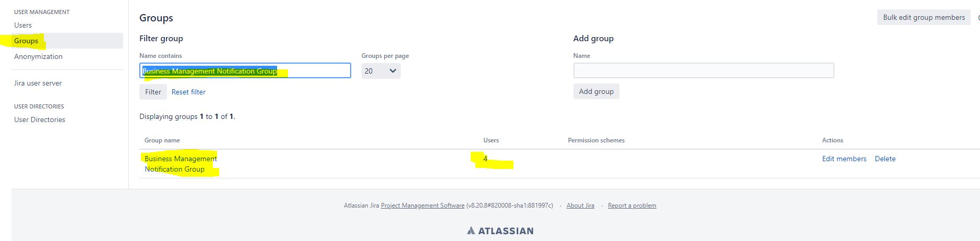This screenshot has width=980, height=241.
Task: Open Project Management Software footer link
Action: click(423, 206)
